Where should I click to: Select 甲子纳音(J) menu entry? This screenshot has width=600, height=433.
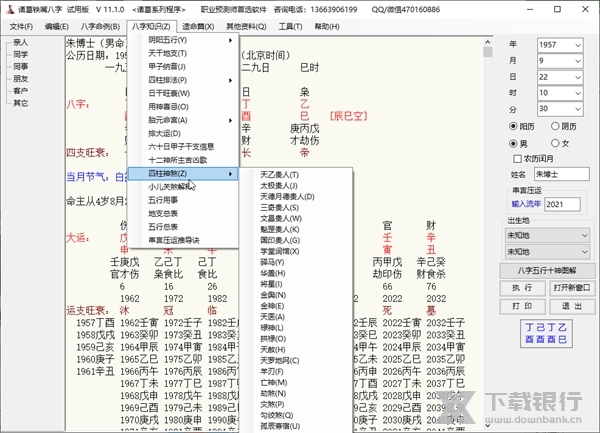pos(183,67)
